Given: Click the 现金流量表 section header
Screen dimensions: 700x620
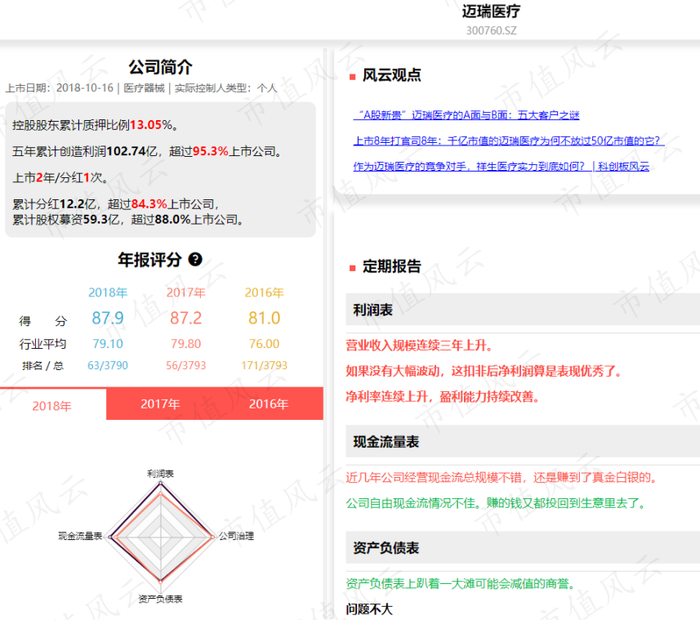Looking at the screenshot, I should click(x=523, y=441).
